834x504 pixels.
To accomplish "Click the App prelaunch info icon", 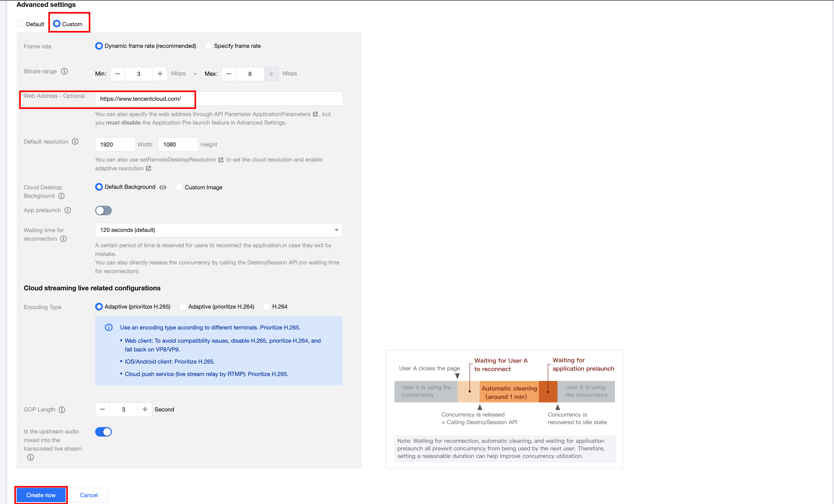I will (x=68, y=210).
